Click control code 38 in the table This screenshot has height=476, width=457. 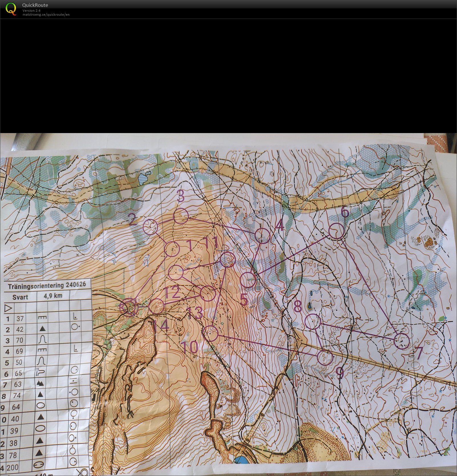13,443
